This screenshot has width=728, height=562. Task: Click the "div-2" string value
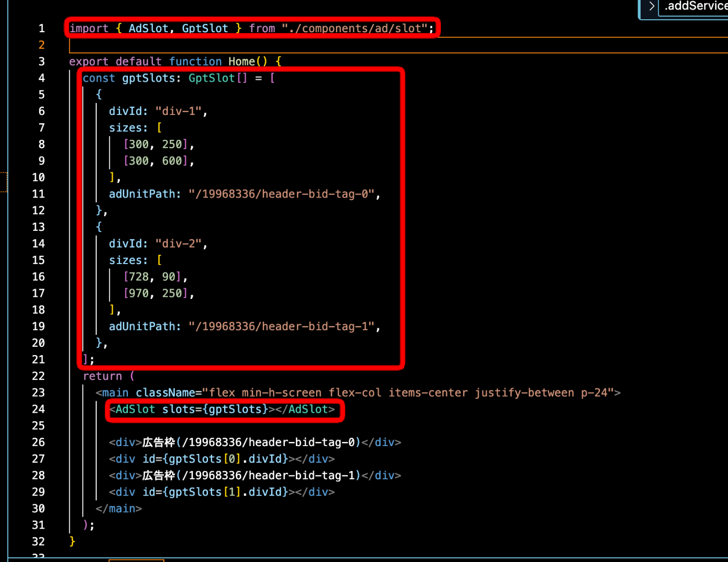coord(178,243)
